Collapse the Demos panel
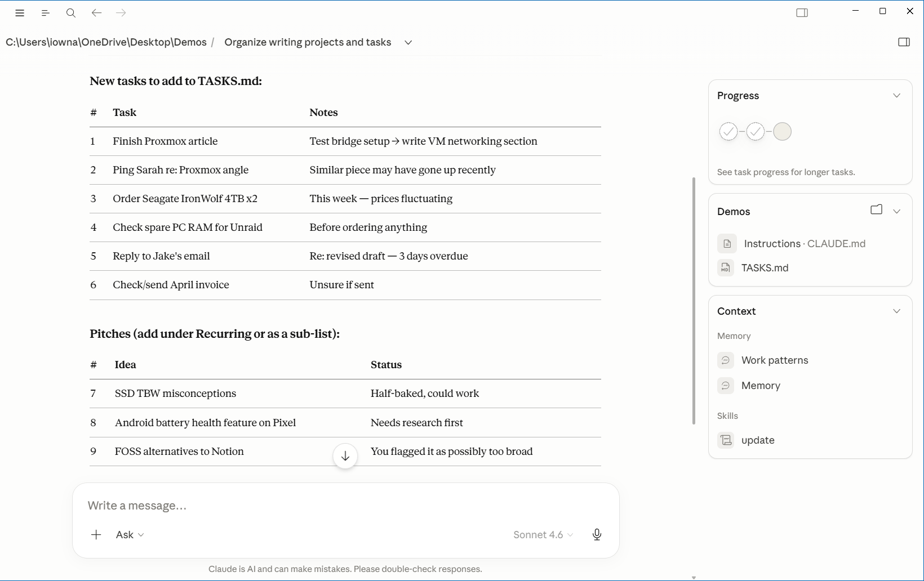Image resolution: width=924 pixels, height=581 pixels. click(896, 211)
